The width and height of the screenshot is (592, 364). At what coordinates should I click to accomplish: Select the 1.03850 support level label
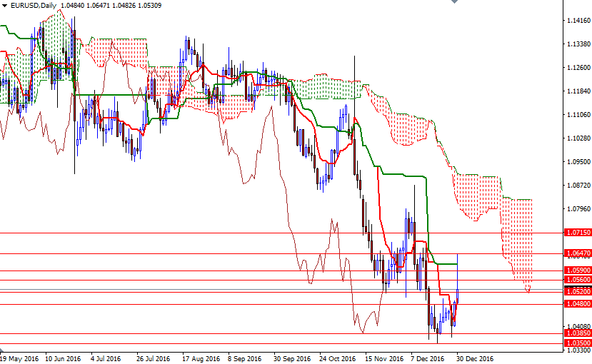[x=577, y=333]
